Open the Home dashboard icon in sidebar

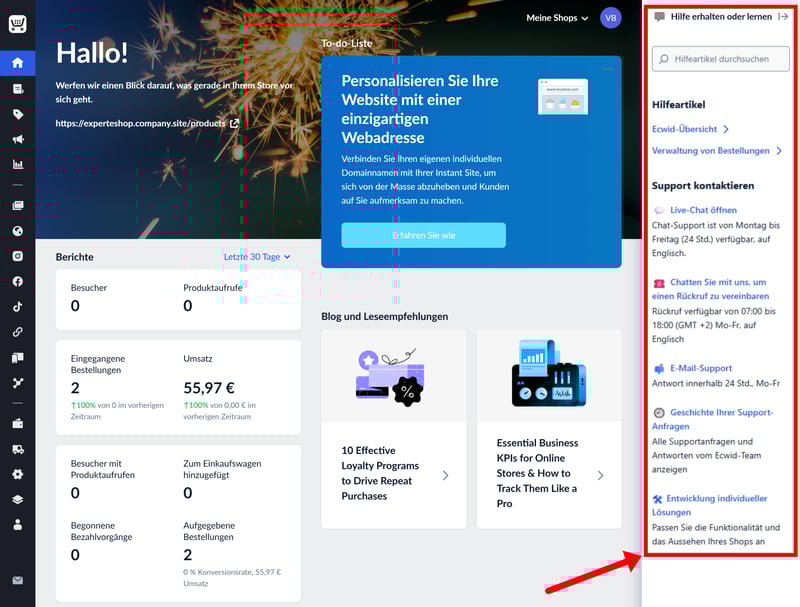(x=17, y=63)
